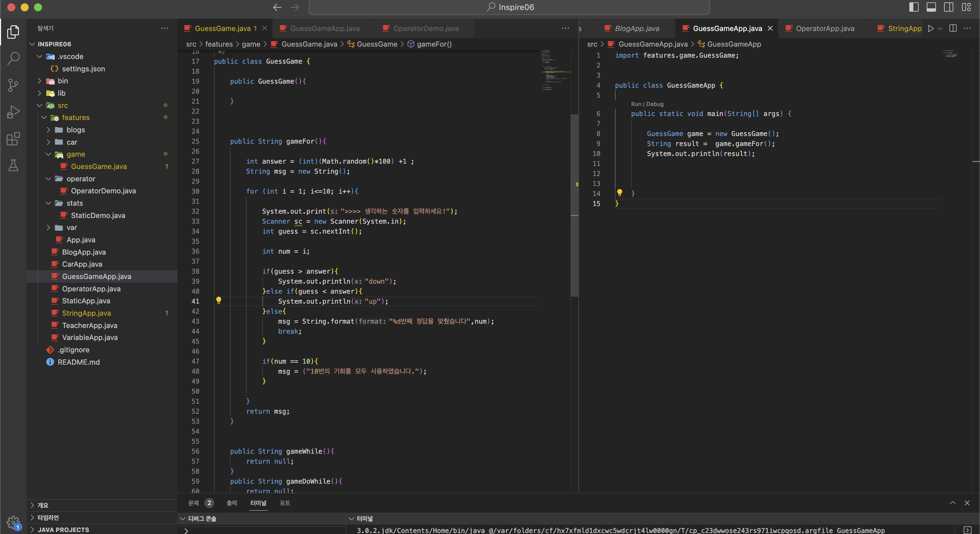Click gameFor() in left breadcrumb
The width and height of the screenshot is (980, 534).
coord(430,44)
